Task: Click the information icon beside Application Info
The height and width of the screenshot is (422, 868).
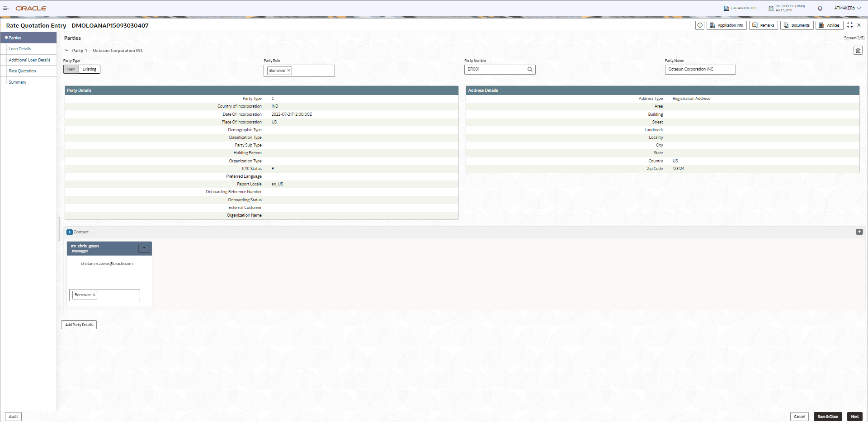Action: (x=700, y=25)
